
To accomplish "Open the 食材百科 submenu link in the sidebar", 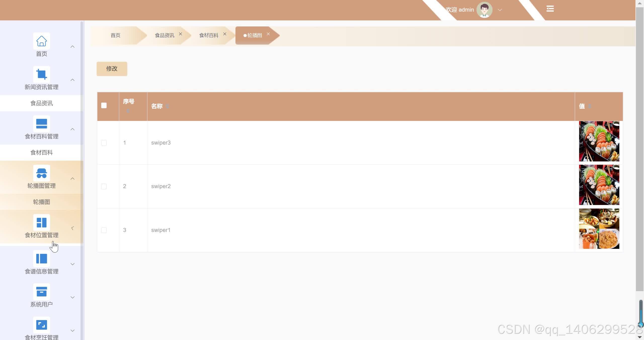I will tap(42, 153).
